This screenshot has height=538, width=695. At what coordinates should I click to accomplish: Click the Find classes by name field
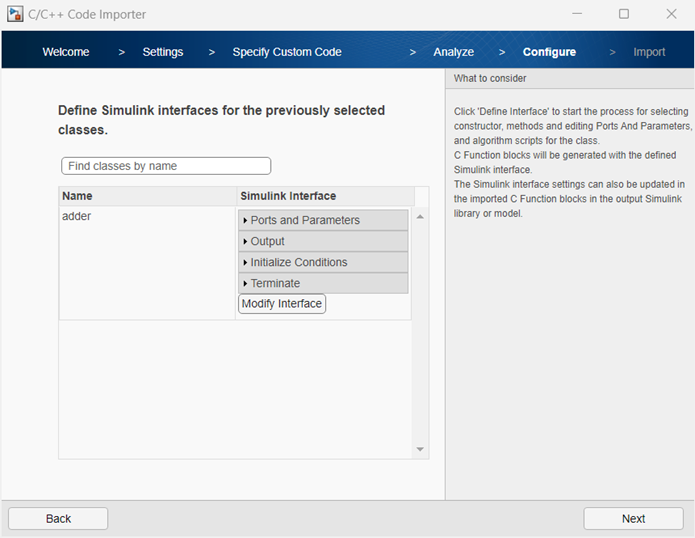tap(166, 166)
